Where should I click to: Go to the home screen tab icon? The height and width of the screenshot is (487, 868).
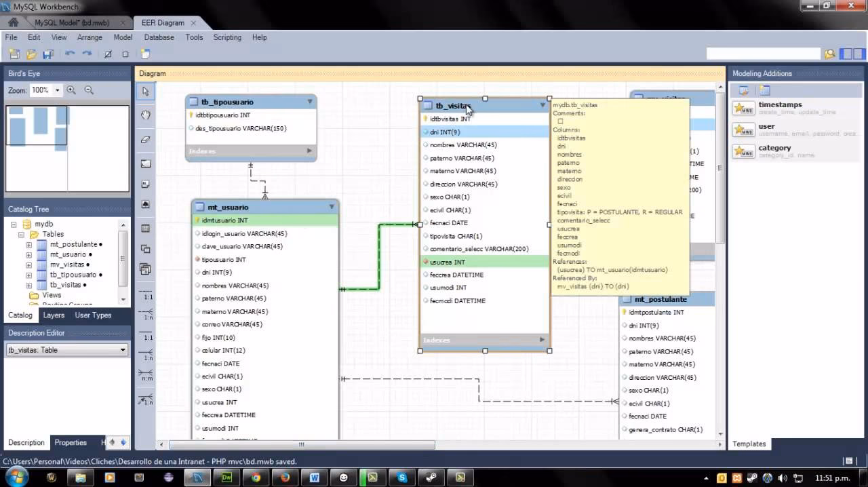(13, 22)
